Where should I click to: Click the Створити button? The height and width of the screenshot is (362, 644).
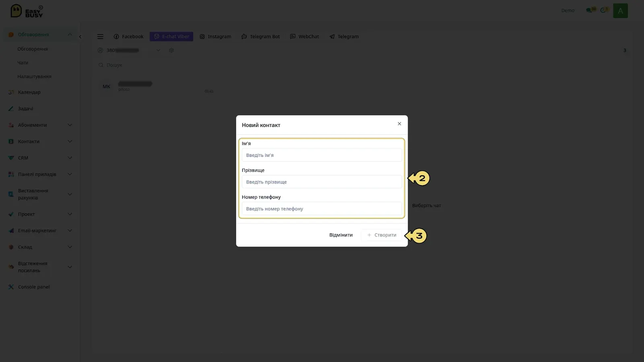[x=382, y=235]
